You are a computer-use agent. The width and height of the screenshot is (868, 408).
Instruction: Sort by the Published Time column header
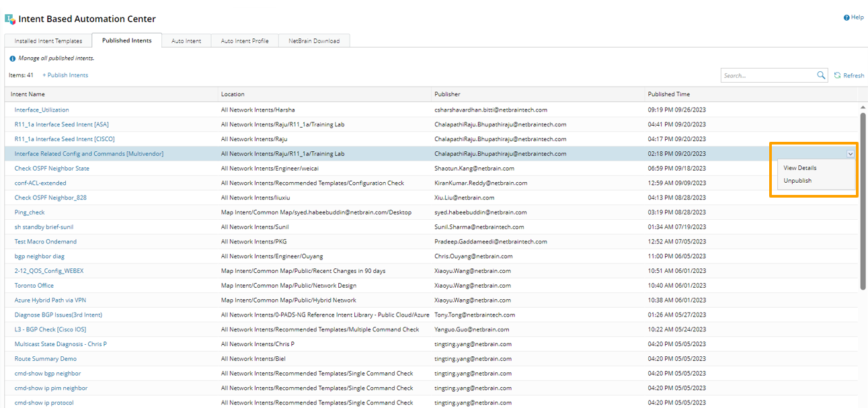668,94
